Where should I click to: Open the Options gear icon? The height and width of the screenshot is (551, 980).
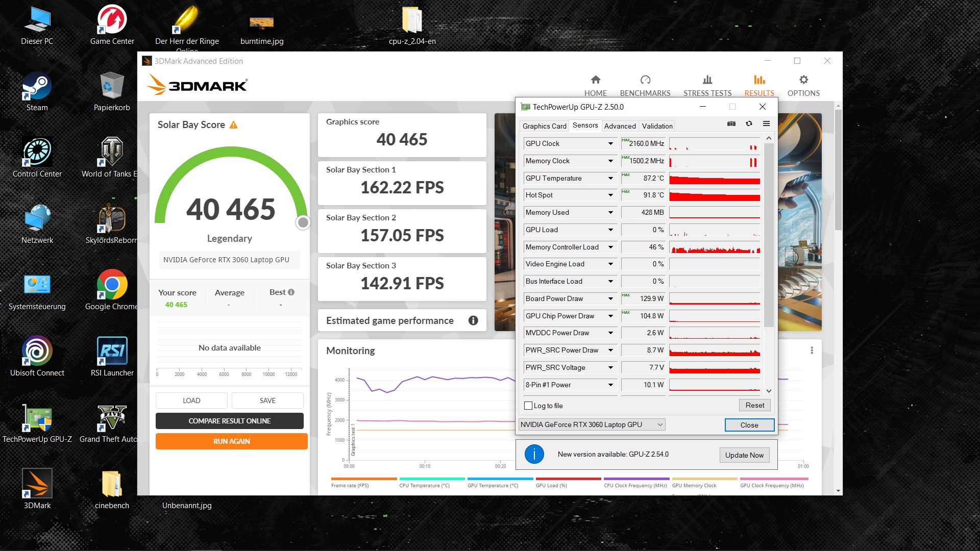pyautogui.click(x=803, y=80)
